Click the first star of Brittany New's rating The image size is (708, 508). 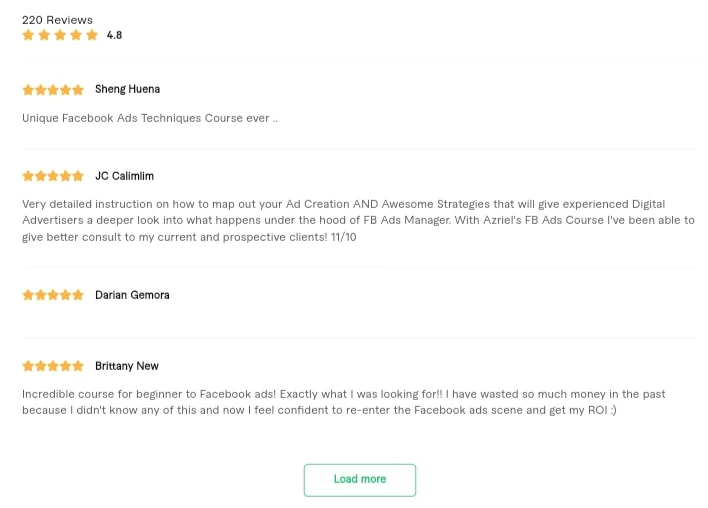(28, 367)
